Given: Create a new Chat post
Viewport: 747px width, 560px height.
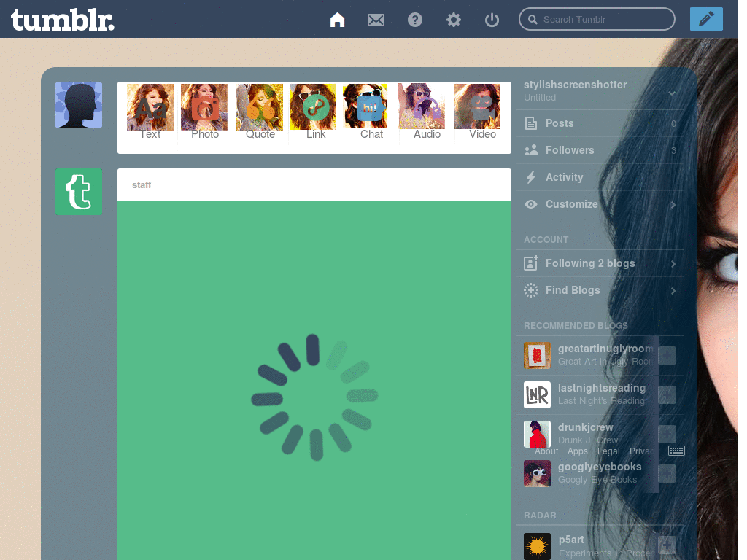Looking at the screenshot, I should click(x=371, y=113).
